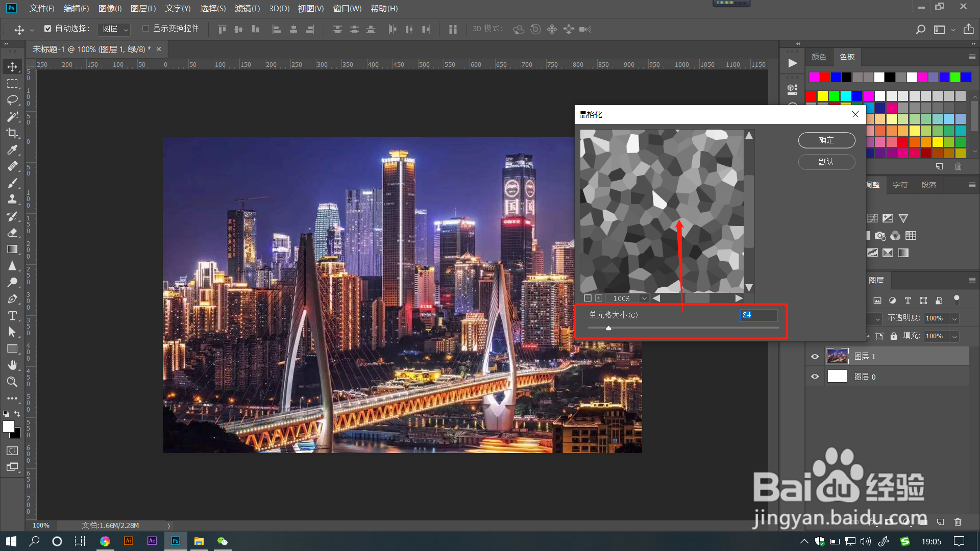Open the preview zoom percentage dropdown
The height and width of the screenshot is (551, 980).
[x=644, y=298]
